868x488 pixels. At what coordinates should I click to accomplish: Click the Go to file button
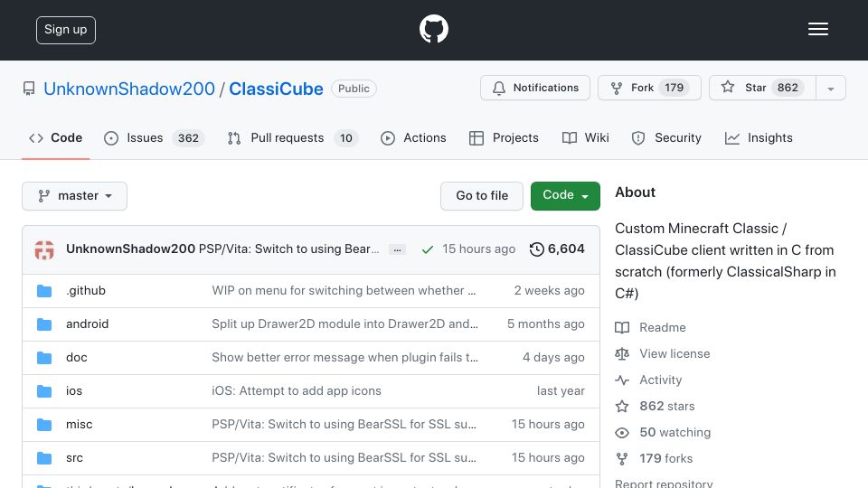point(482,196)
